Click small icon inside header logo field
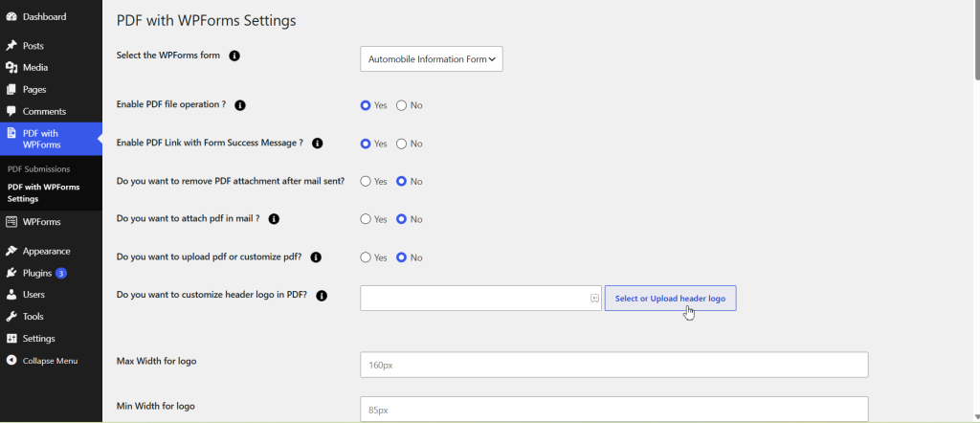Image resolution: width=980 pixels, height=423 pixels. tap(594, 298)
